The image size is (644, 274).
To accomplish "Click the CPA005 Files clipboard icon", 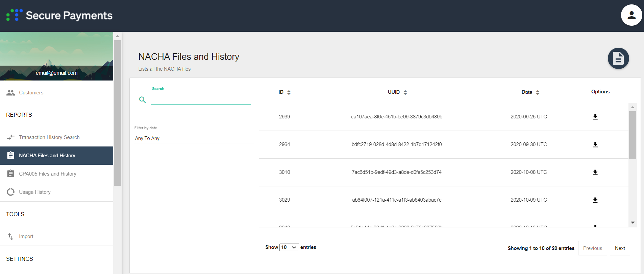I will (x=11, y=174).
